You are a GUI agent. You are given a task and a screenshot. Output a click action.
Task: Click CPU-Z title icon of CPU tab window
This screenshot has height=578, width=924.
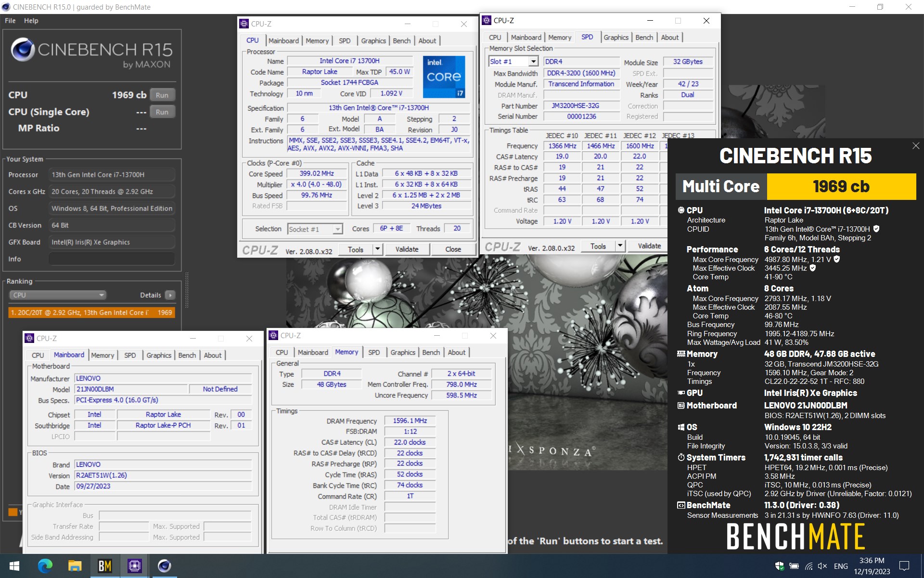pyautogui.click(x=244, y=24)
